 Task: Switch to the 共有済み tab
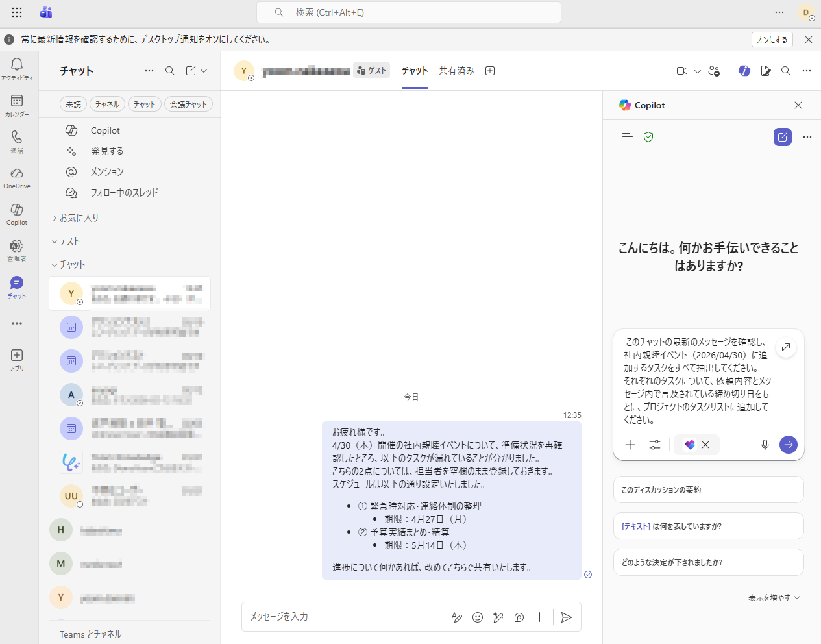(456, 71)
